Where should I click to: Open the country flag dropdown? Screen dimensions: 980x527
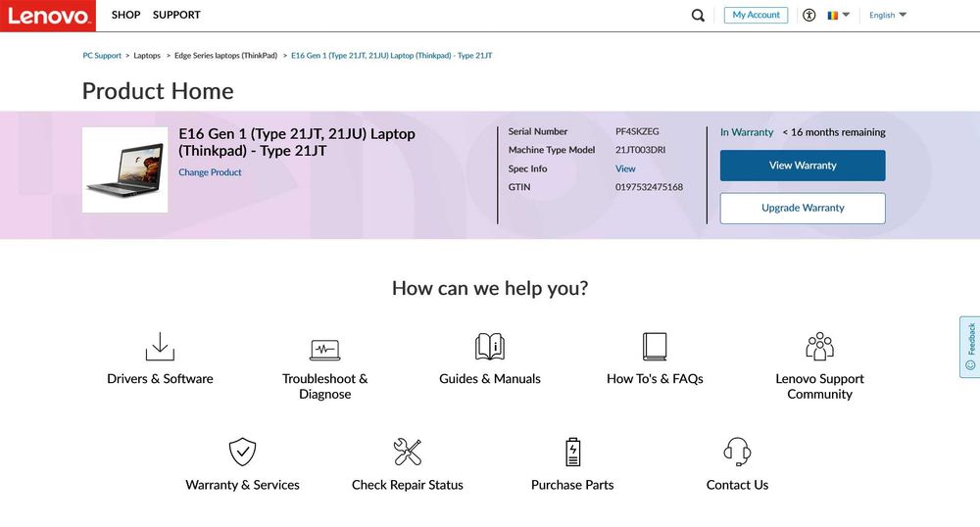838,15
